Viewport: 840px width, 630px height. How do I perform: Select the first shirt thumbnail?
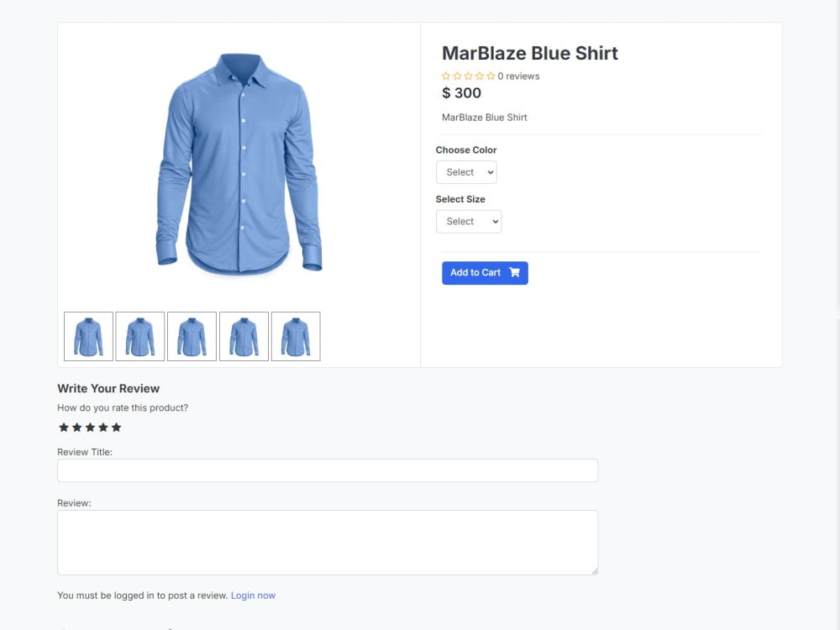click(x=87, y=336)
